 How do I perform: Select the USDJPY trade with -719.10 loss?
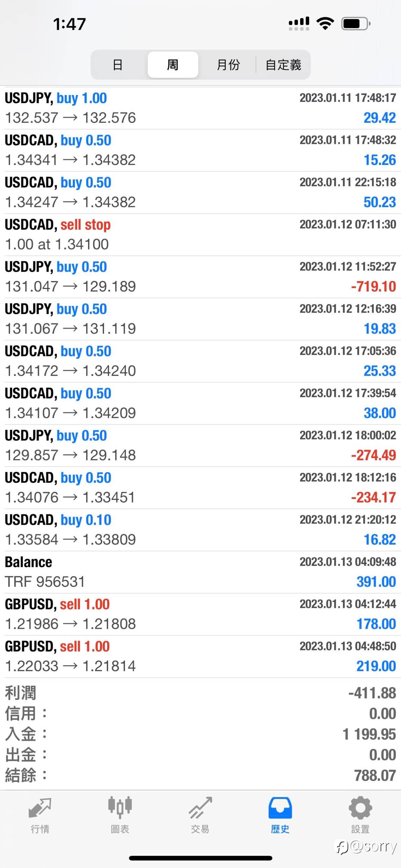200,277
